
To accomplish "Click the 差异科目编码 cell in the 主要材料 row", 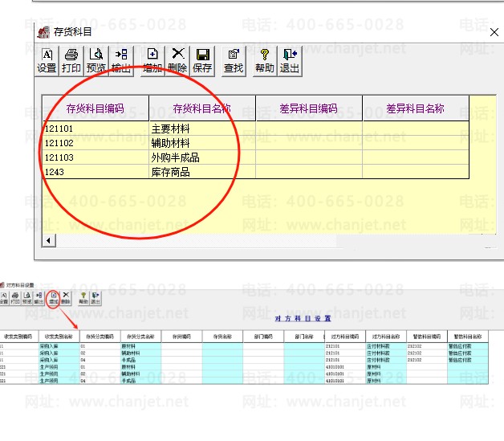I will pyautogui.click(x=309, y=129).
